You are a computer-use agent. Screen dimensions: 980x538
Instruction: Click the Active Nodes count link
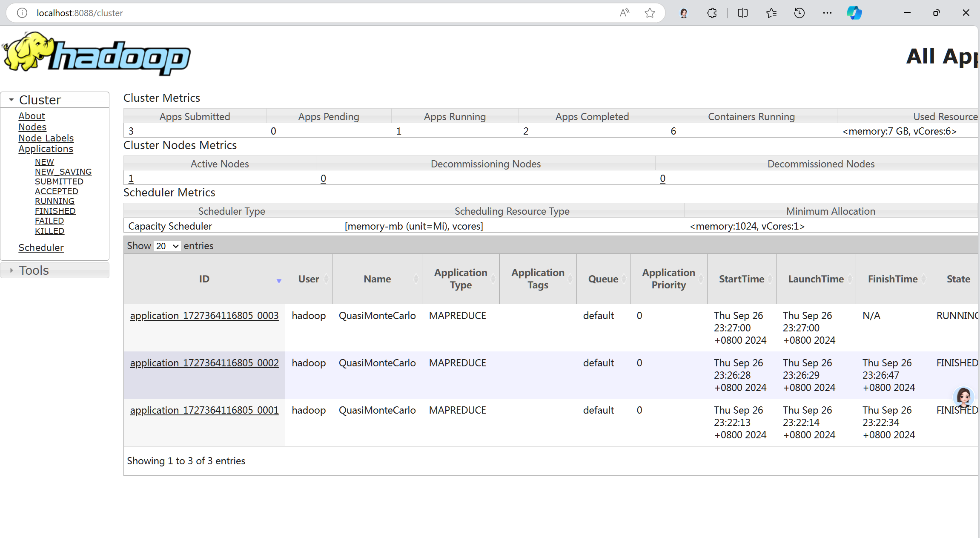pyautogui.click(x=131, y=178)
